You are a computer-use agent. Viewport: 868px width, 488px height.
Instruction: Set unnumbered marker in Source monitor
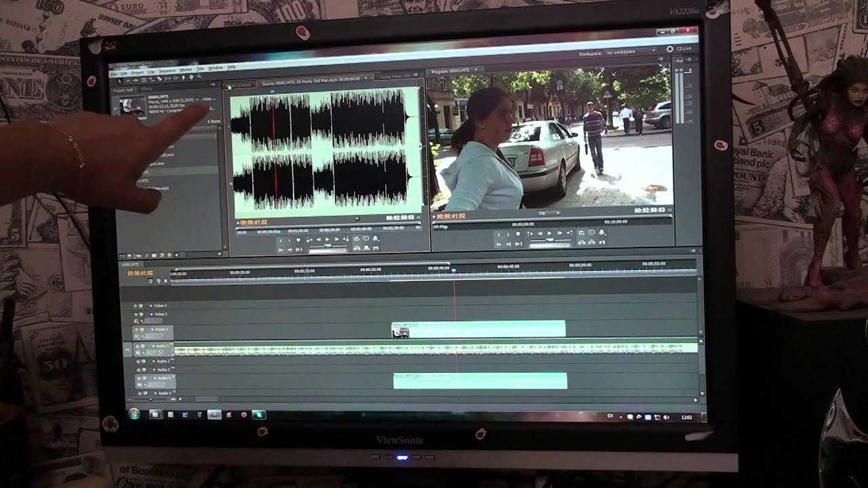(298, 240)
